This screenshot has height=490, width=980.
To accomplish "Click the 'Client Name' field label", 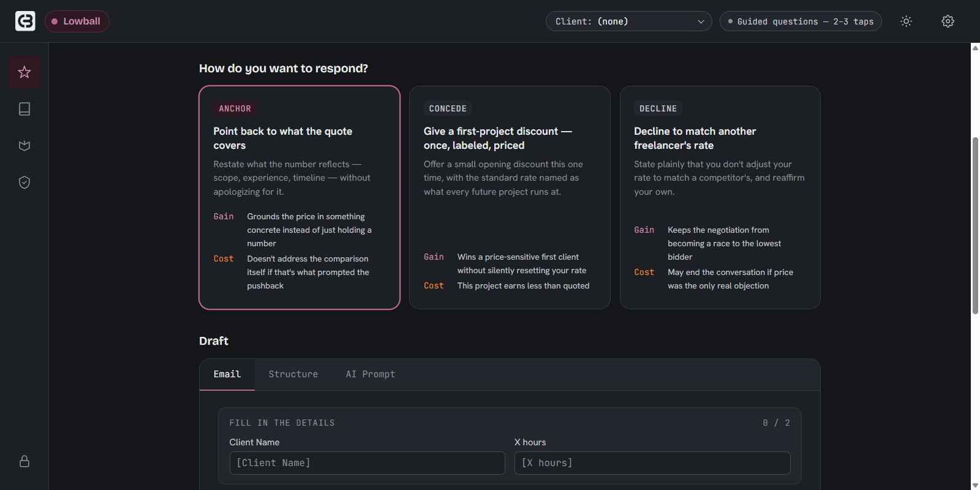I will point(255,442).
